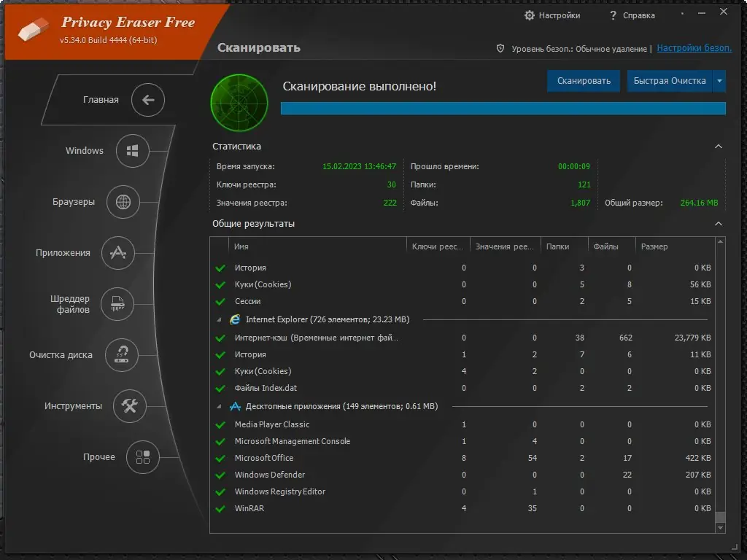Select the Инструменты sidebar label
This screenshot has height=560, width=747.
[73, 405]
